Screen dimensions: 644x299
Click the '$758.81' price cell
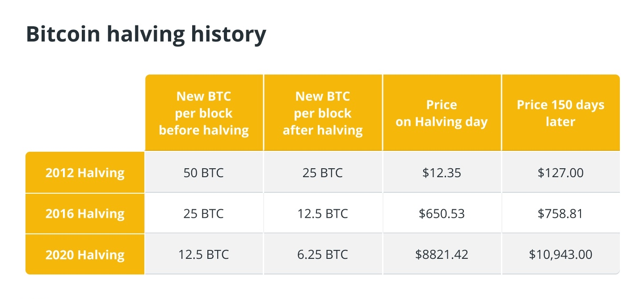click(560, 214)
